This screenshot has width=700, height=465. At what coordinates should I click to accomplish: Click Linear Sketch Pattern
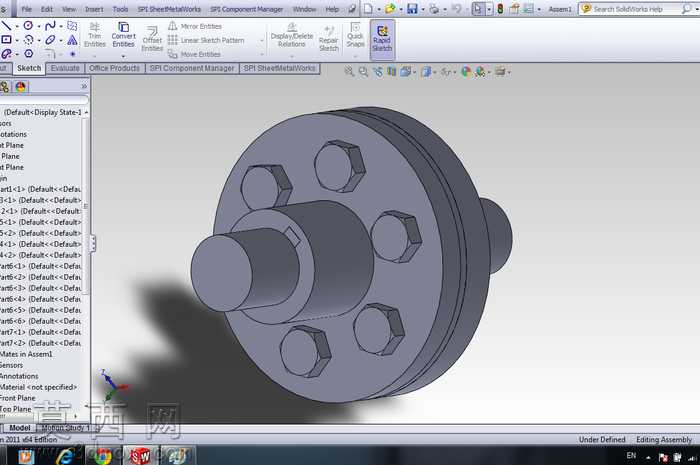(x=206, y=40)
